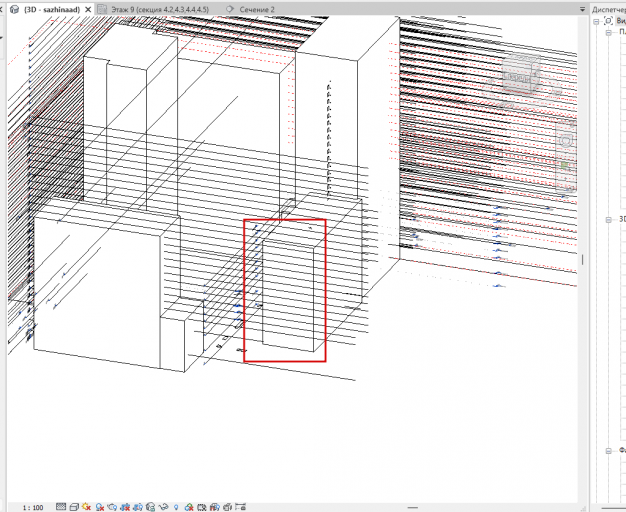The height and width of the screenshot is (512, 626).
Task: Click the ViewCube front face
Action: tap(517, 77)
